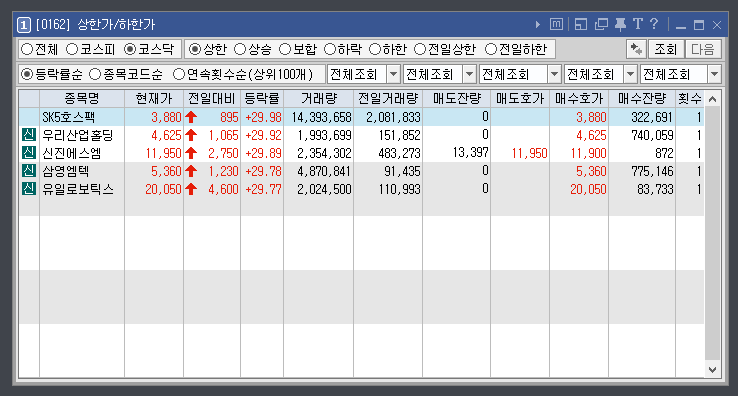Click the up arrow in 우리산업홀딩 row
The image size is (738, 396).
tap(191, 135)
